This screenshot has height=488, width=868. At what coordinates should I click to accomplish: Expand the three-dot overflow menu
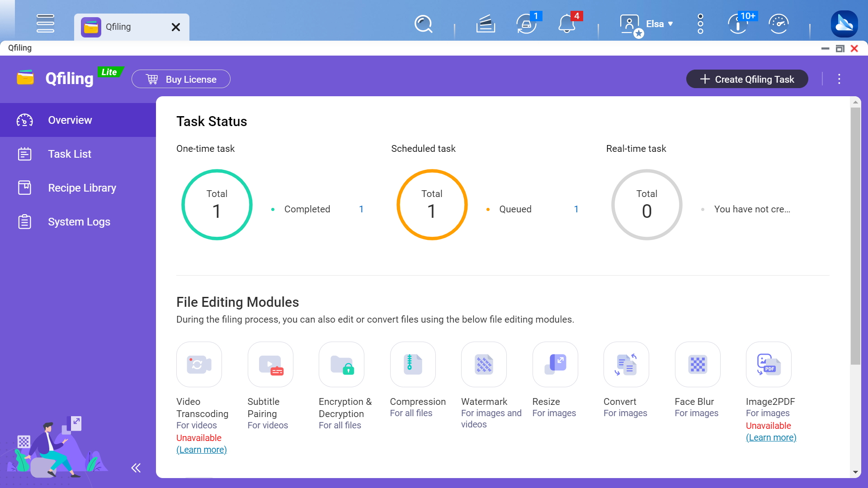pyautogui.click(x=839, y=79)
